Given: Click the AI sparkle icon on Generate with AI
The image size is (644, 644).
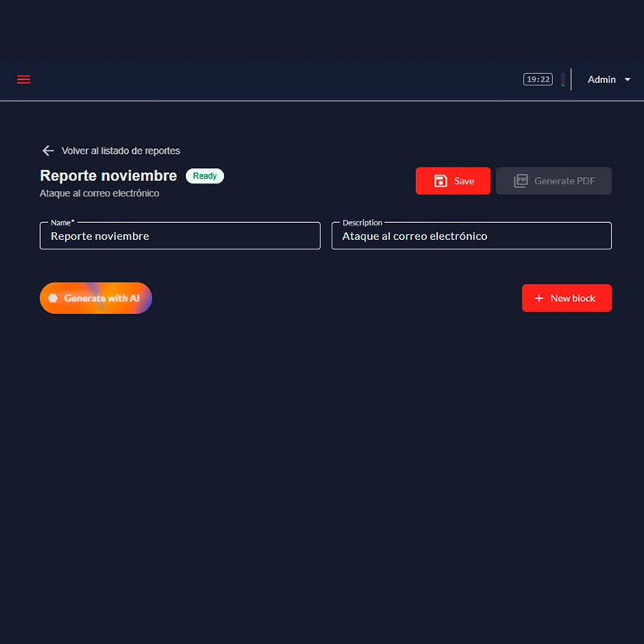Looking at the screenshot, I should click(53, 298).
